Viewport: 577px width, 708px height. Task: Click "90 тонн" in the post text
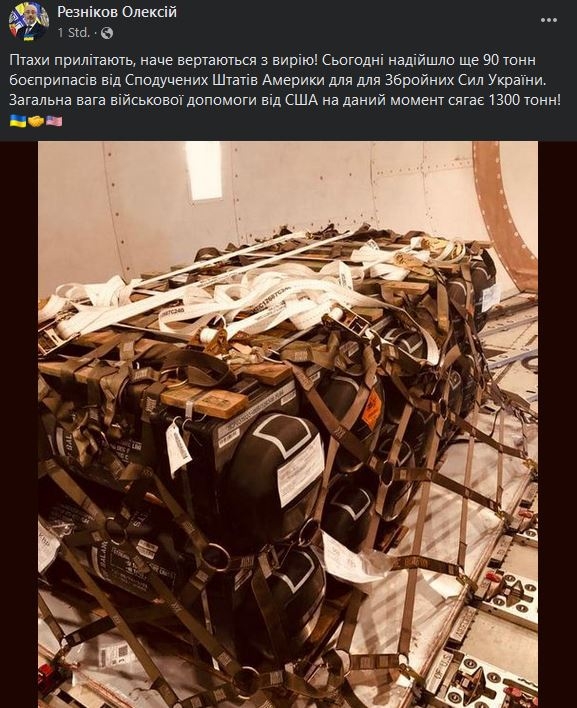pyautogui.click(x=509, y=60)
